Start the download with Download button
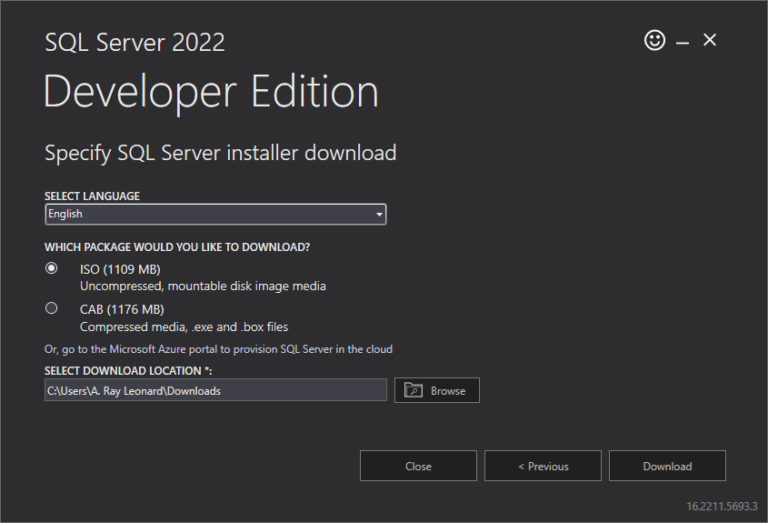Screen dimensions: 768x523 coord(667,466)
